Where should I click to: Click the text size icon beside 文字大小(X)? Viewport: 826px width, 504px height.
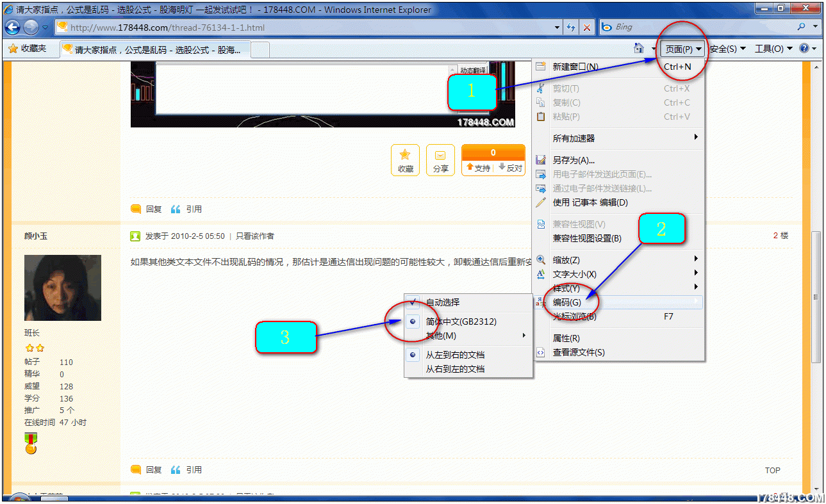(x=541, y=274)
